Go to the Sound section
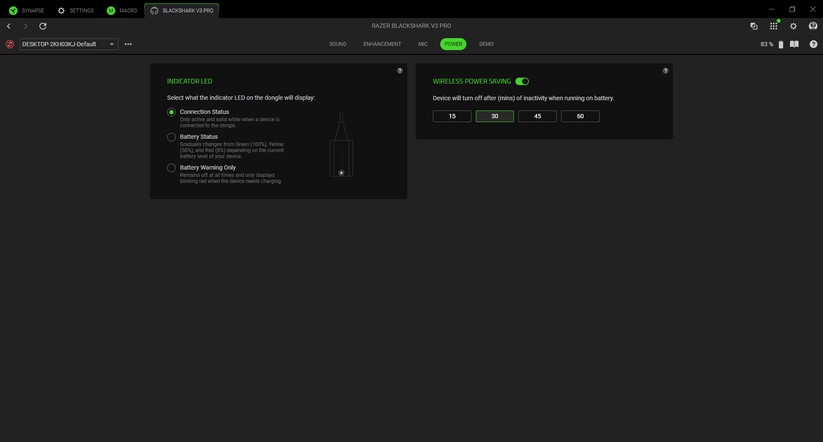Screen dimensions: 823x442 337,44
